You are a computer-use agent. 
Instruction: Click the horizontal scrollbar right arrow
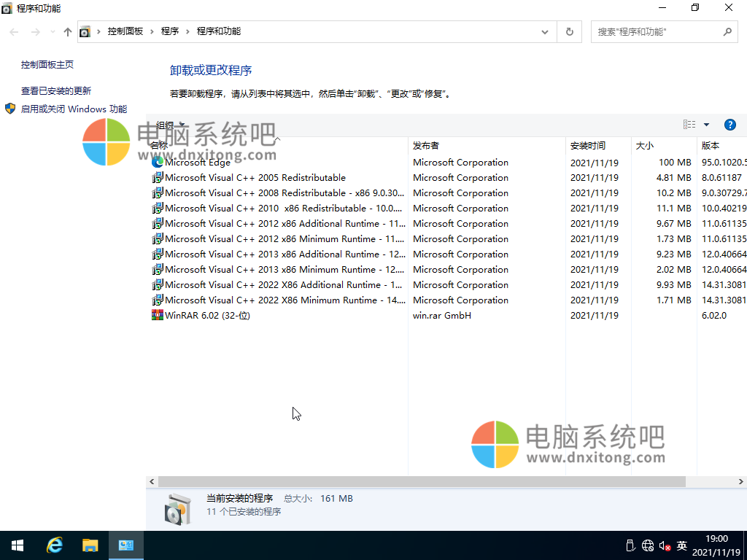741,482
